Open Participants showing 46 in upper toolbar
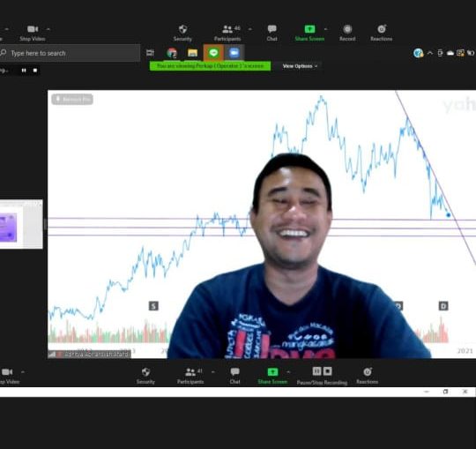 227,34
